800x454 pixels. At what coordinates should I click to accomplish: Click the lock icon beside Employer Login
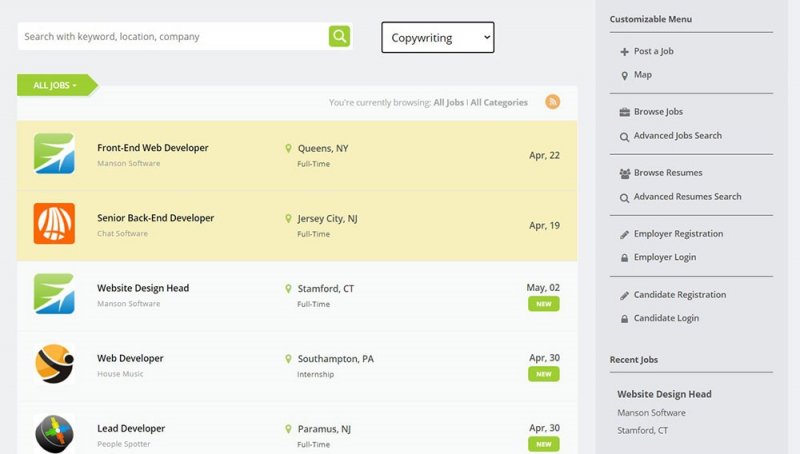coord(624,258)
